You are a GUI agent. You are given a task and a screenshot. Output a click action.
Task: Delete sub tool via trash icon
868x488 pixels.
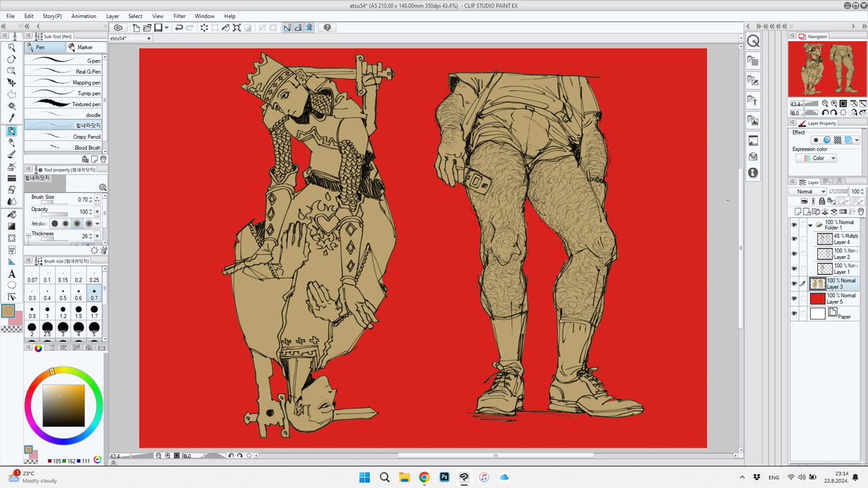pos(103,158)
